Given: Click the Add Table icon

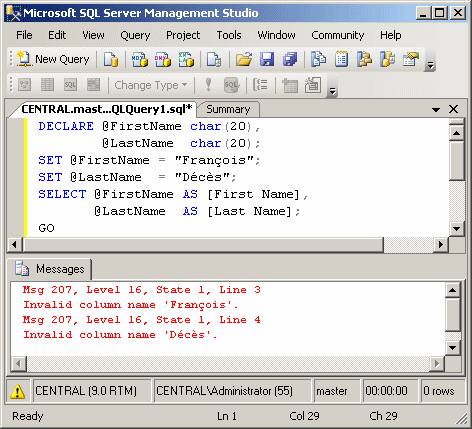Looking at the screenshot, I should [x=290, y=85].
